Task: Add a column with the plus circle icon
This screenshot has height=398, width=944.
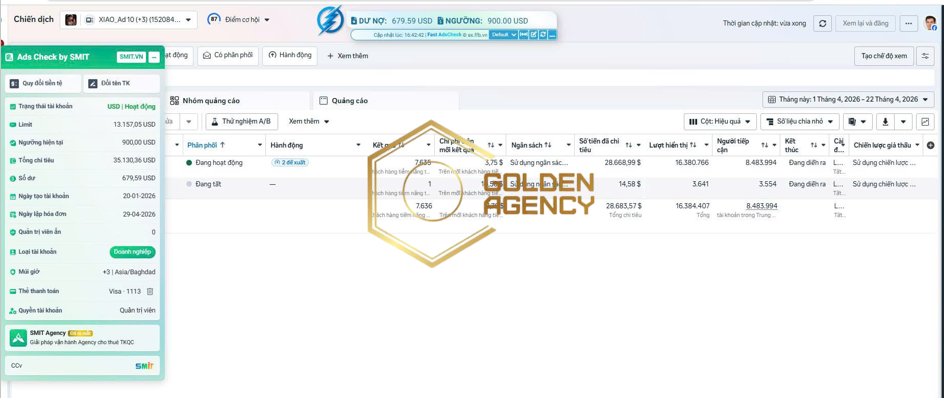Action: pos(931,145)
